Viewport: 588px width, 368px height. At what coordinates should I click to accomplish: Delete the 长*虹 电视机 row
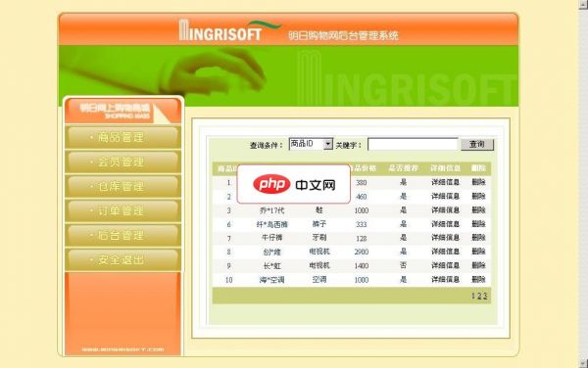(478, 266)
